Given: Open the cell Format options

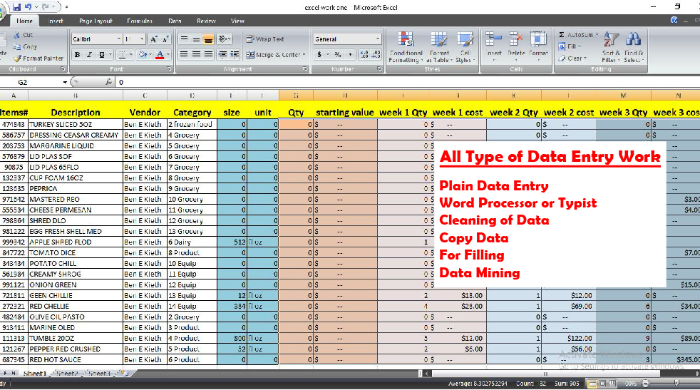Looking at the screenshot, I should pyautogui.click(x=538, y=47).
